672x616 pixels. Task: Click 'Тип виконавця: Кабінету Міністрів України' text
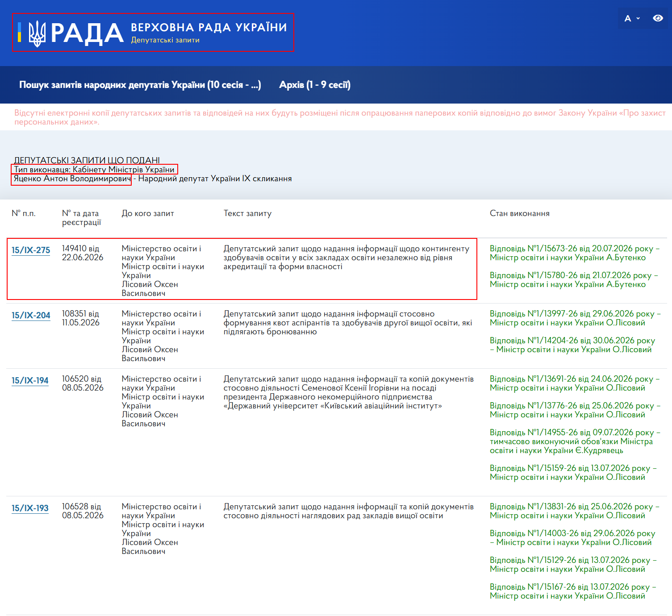[94, 170]
